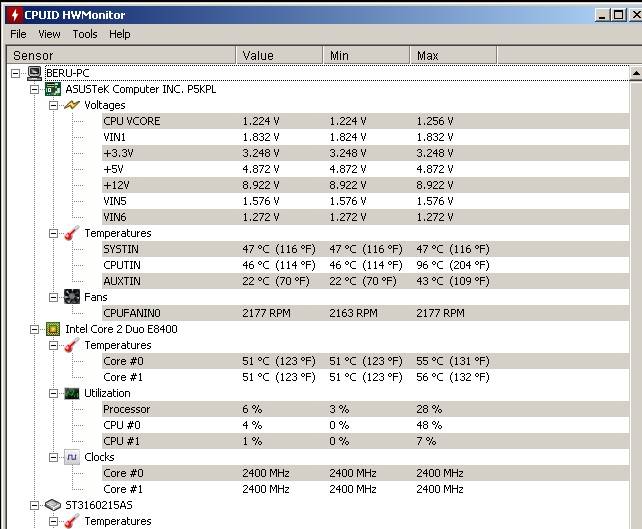This screenshot has width=642, height=529.
Task: Click the CPUID HWMonitor lightning app icon
Action: tap(15, 15)
